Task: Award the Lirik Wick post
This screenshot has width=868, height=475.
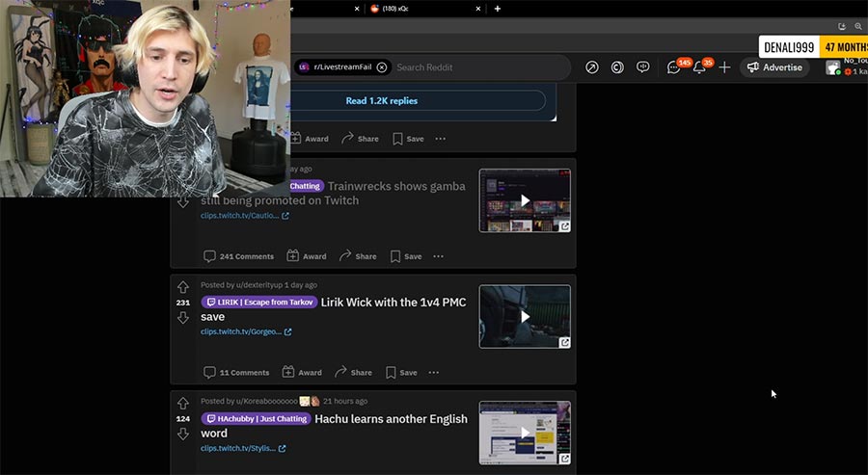Action: coord(302,373)
